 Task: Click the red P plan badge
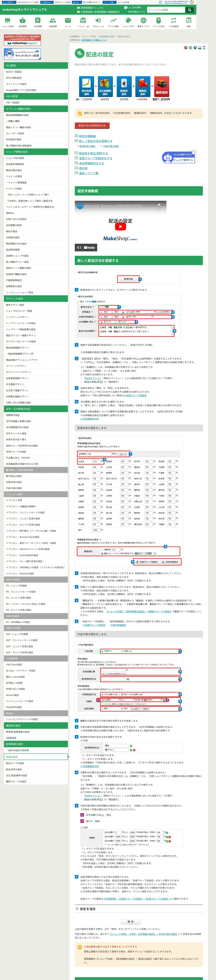tap(186, 48)
